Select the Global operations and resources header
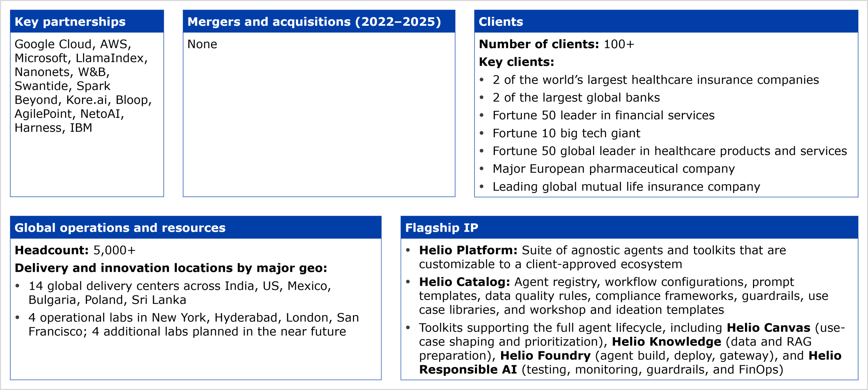This screenshot has width=868, height=390. point(120,228)
